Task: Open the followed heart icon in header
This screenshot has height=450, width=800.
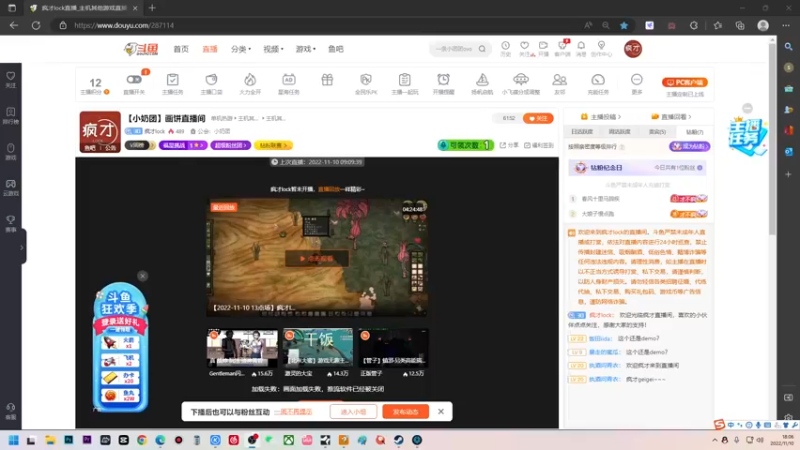Action: pyautogui.click(x=524, y=45)
